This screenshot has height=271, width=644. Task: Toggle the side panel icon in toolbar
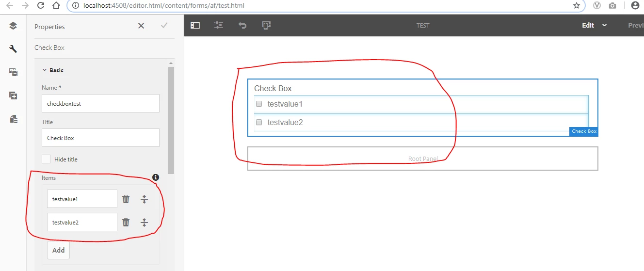point(195,25)
